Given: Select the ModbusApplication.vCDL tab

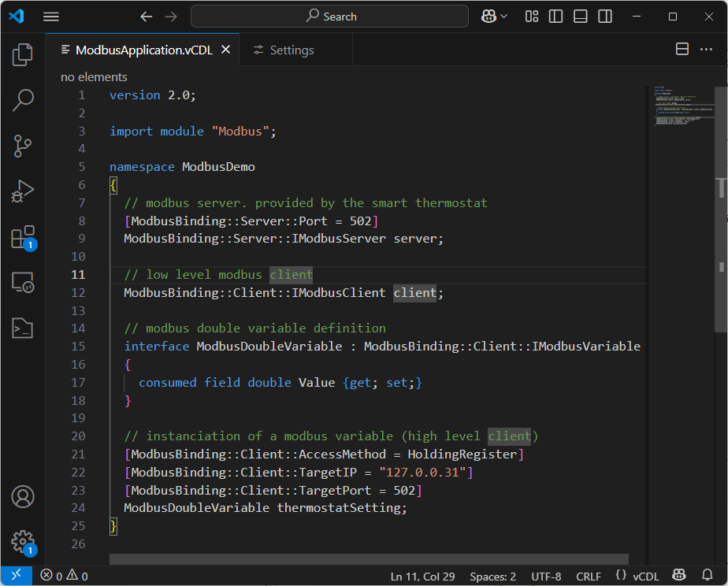Looking at the screenshot, I should [x=143, y=50].
